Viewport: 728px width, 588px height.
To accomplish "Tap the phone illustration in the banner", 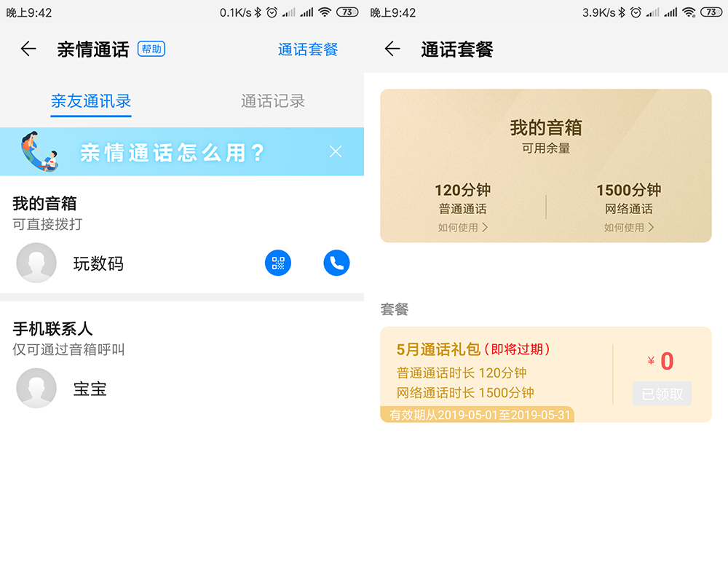I will click(39, 151).
